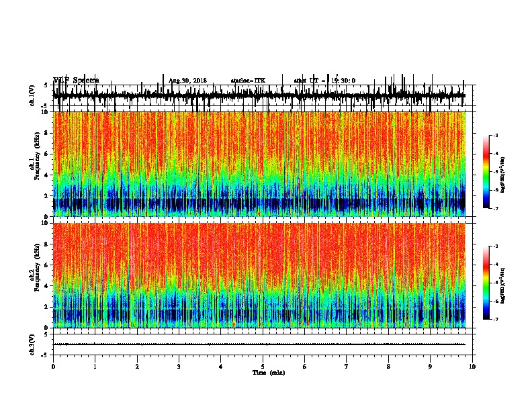This screenshot has height=411, width=532.
Task: Click the "2" kHz tick on ch.1 frequency axis
Action: pyautogui.click(x=46, y=195)
